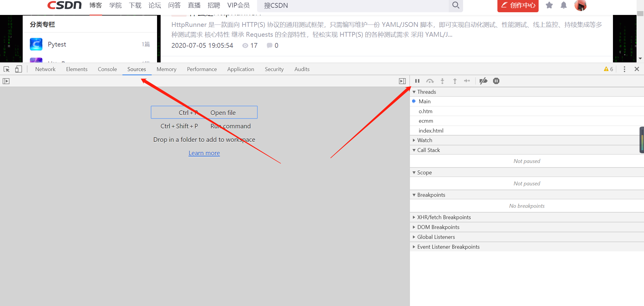This screenshot has height=306, width=644.
Task: Expand Event Listener Breakpoints section
Action: (x=414, y=247)
